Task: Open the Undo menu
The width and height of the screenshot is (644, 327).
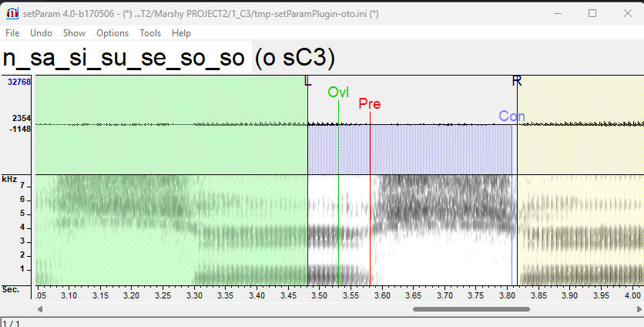Action: [41, 33]
